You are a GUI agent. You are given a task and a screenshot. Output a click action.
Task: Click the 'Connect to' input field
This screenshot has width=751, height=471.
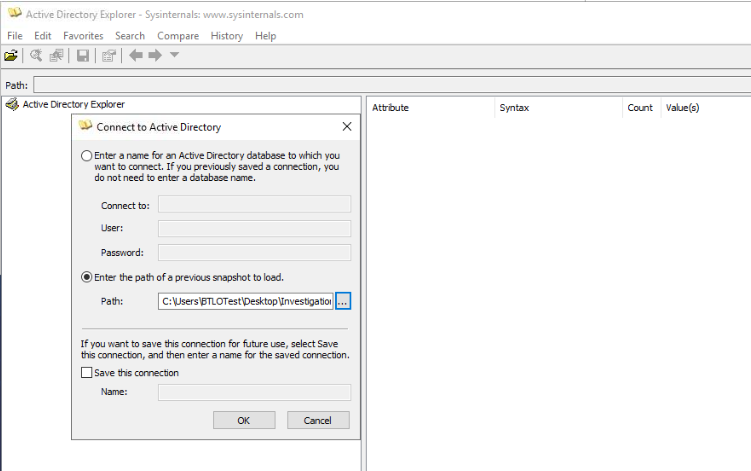pos(254,204)
